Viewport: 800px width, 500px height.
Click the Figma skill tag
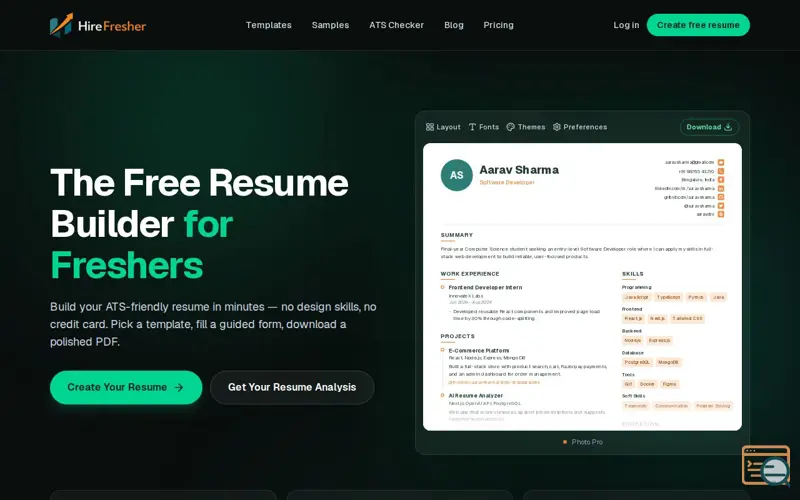tap(669, 384)
